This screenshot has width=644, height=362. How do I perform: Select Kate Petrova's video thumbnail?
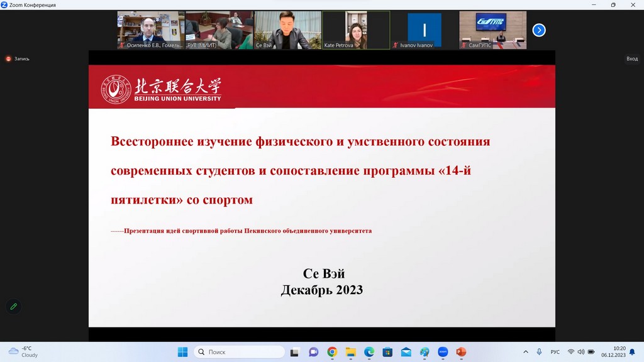tap(356, 30)
